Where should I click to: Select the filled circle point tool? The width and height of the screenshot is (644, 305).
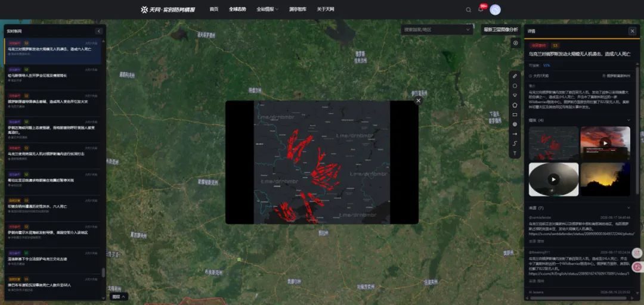[x=515, y=124]
